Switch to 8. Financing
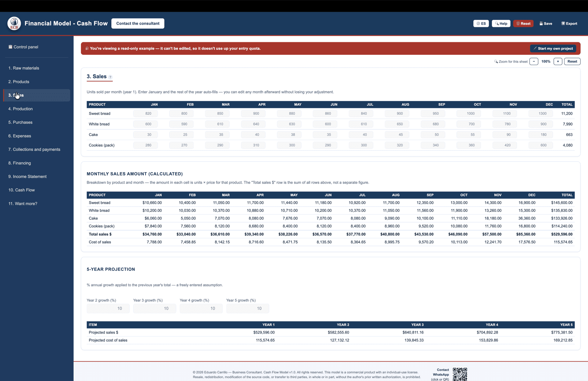 coord(37,163)
